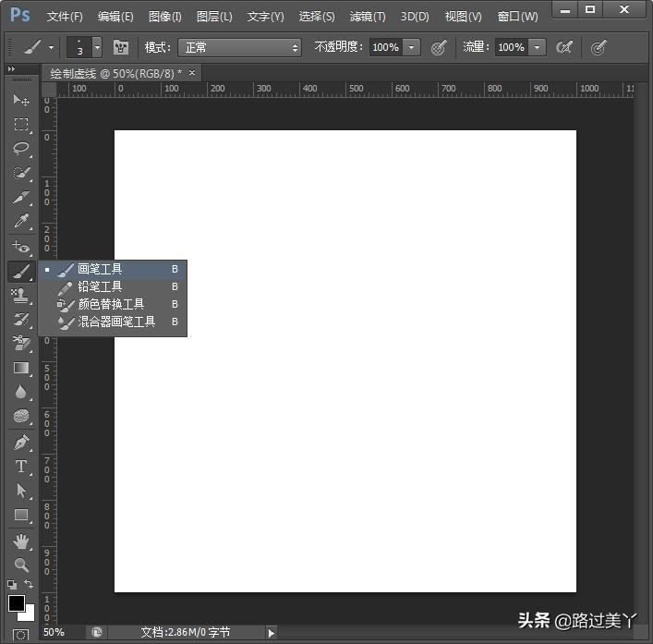The width and height of the screenshot is (653, 644).
Task: Select the Move tool
Action: pyautogui.click(x=20, y=100)
